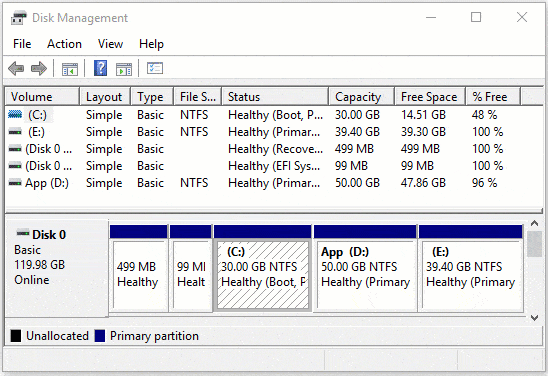The width and height of the screenshot is (548, 376).
Task: Select the 499 MB recovery partition block
Action: [139, 268]
